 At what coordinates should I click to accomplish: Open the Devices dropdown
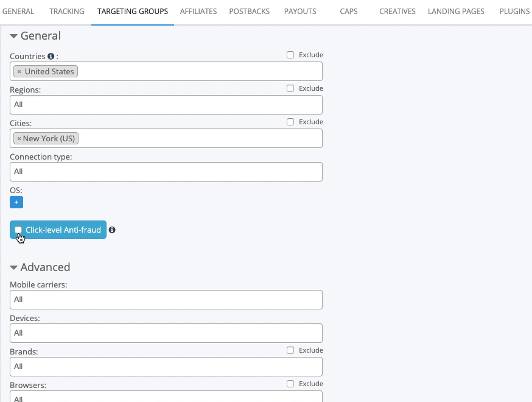166,333
